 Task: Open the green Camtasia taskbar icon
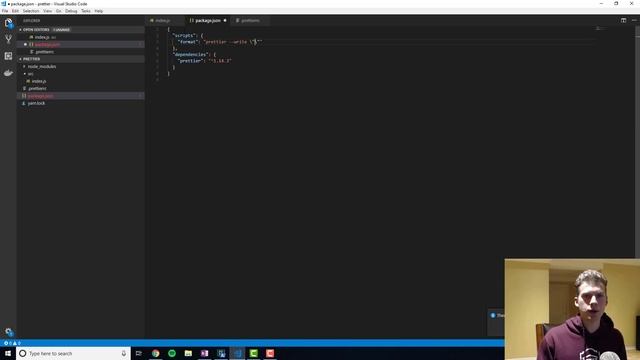click(253, 353)
